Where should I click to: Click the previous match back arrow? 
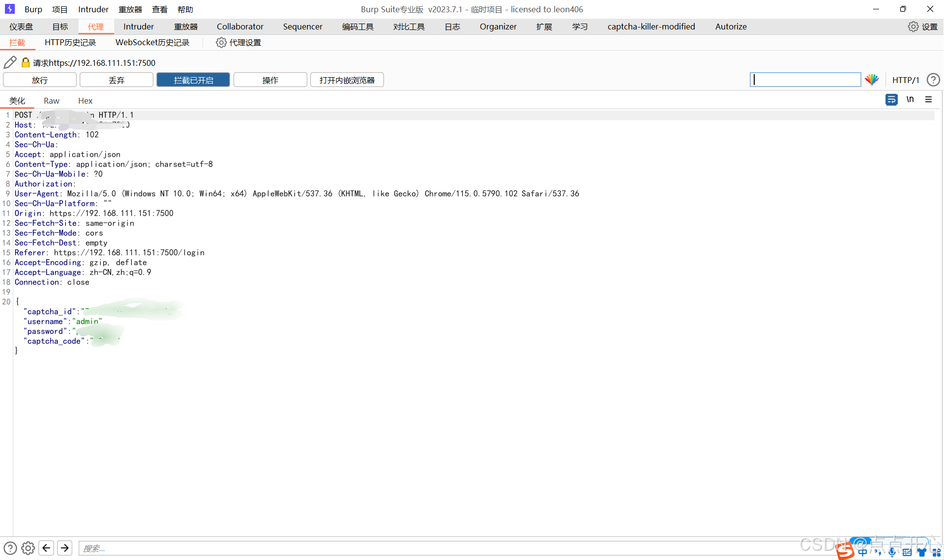[46, 548]
